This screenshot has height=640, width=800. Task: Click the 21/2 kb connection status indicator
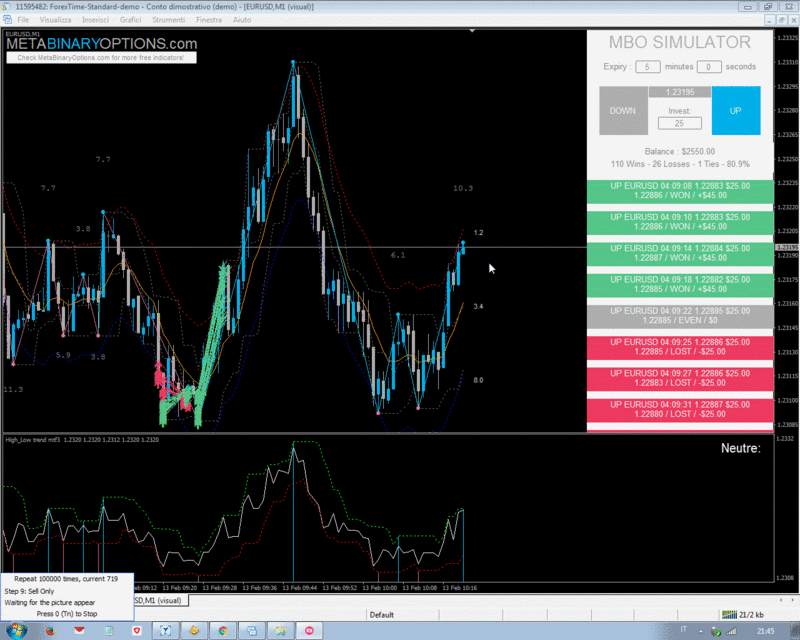(x=743, y=615)
